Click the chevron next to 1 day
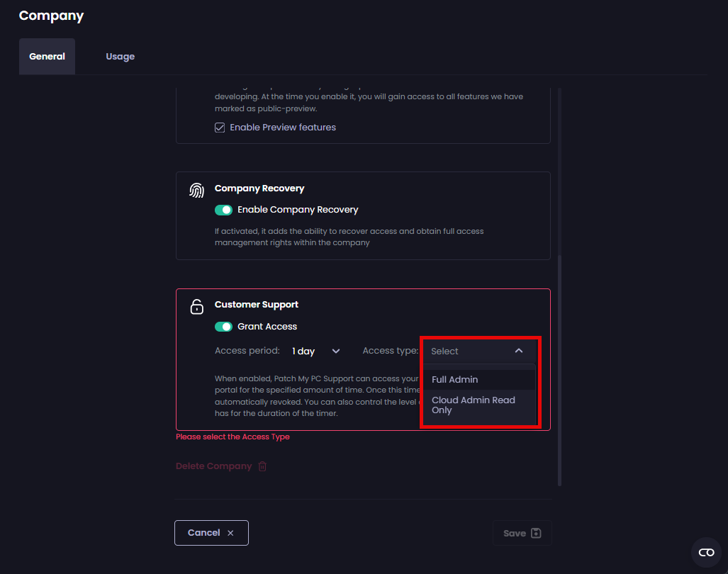Screen dimensions: 728x574 (335, 350)
